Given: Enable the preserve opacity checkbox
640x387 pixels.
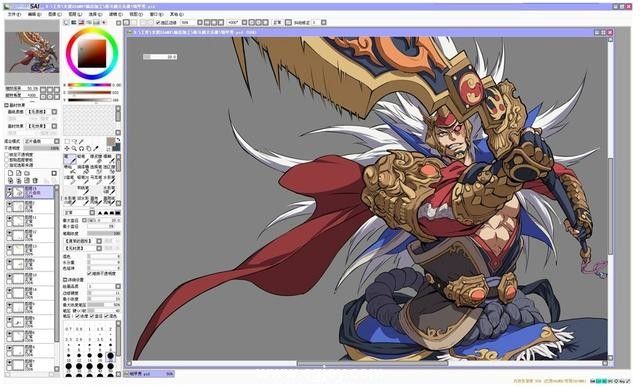Looking at the screenshot, I should tap(7, 155).
